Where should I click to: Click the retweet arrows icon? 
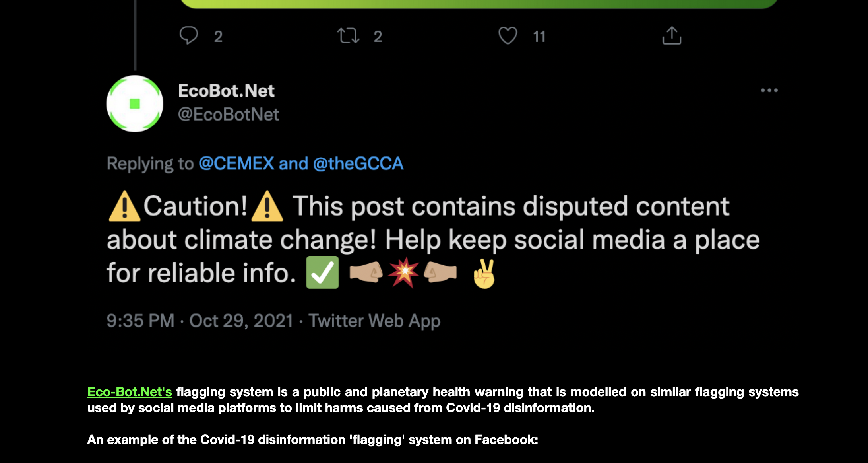(x=348, y=36)
